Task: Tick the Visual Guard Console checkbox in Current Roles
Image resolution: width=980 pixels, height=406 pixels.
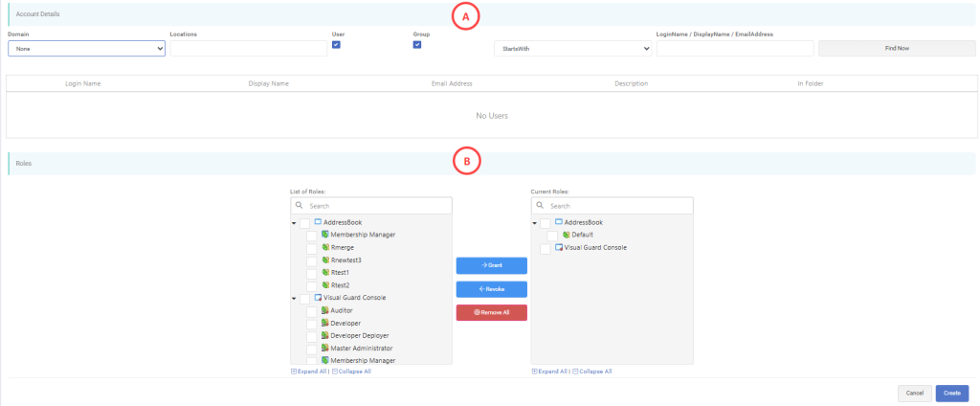Action: click(x=546, y=249)
